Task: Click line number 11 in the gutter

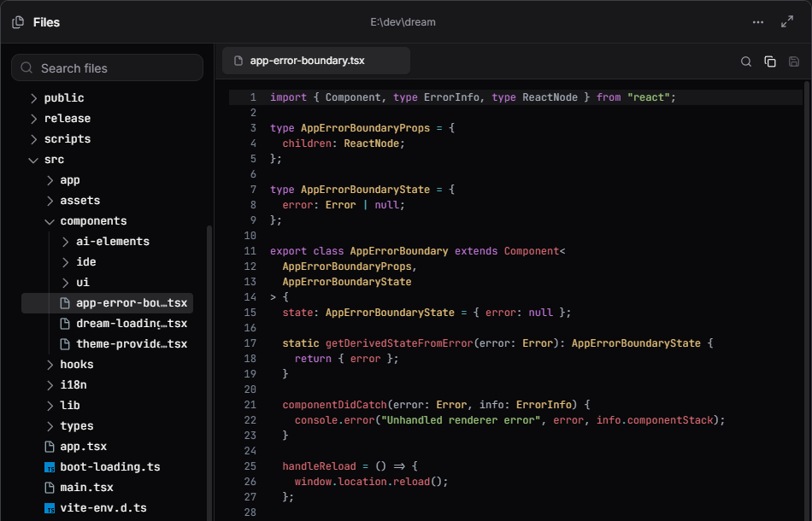Action: click(250, 251)
